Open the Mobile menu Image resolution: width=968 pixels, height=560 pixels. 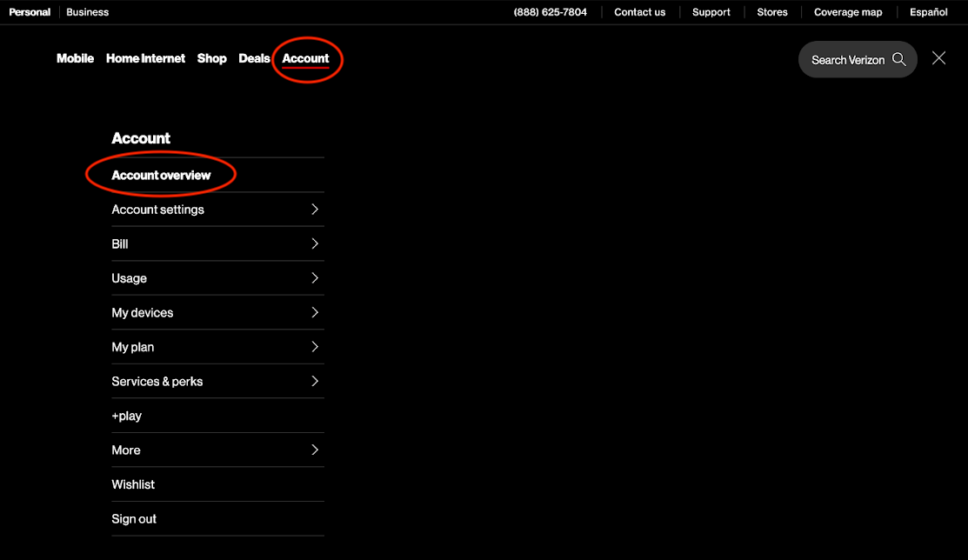pos(76,58)
